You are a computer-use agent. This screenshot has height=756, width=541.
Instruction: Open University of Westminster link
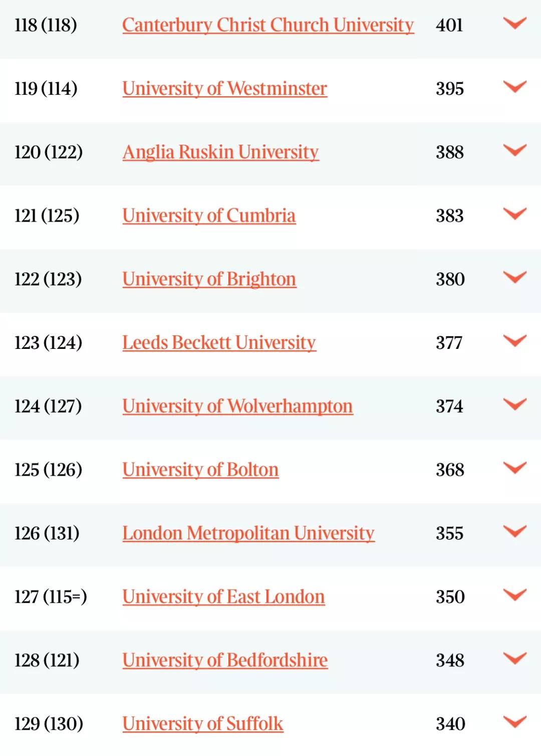tap(224, 89)
